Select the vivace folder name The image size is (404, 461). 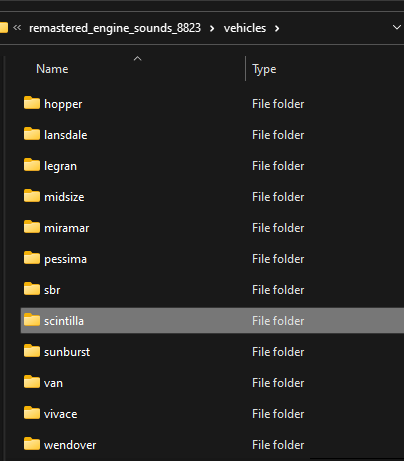point(61,414)
